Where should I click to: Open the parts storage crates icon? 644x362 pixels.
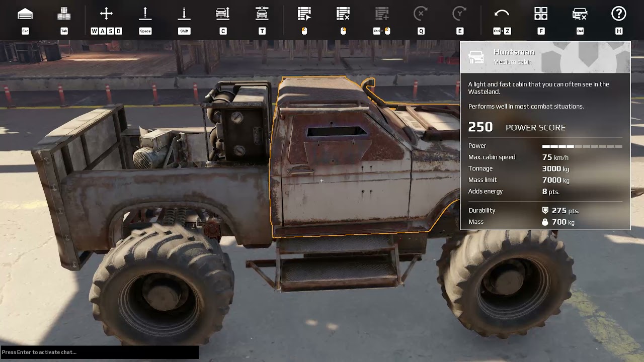coord(64,14)
